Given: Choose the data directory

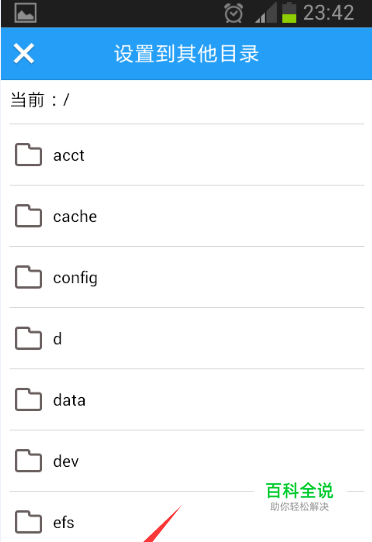Looking at the screenshot, I should (x=187, y=400).
